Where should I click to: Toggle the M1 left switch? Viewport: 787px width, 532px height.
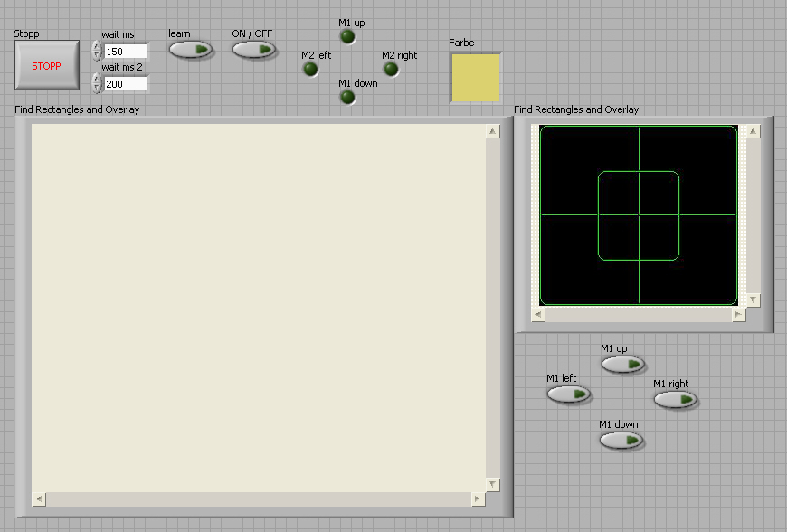568,394
